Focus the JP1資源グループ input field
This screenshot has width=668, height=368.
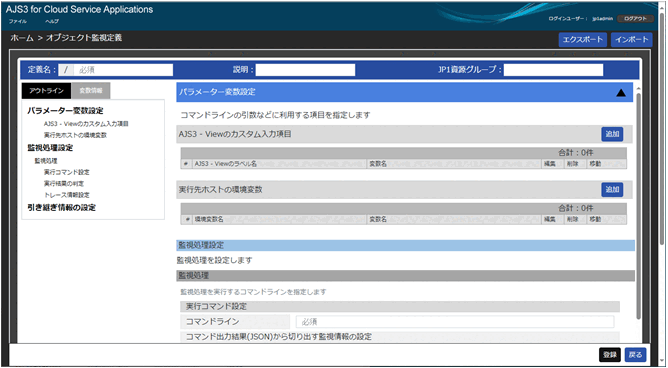(x=553, y=70)
